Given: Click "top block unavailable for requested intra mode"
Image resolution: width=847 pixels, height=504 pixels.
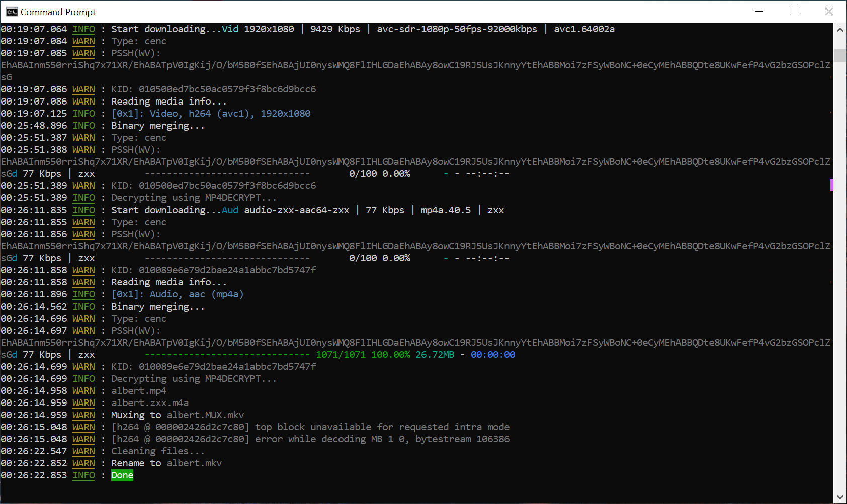Looking at the screenshot, I should 382,427.
